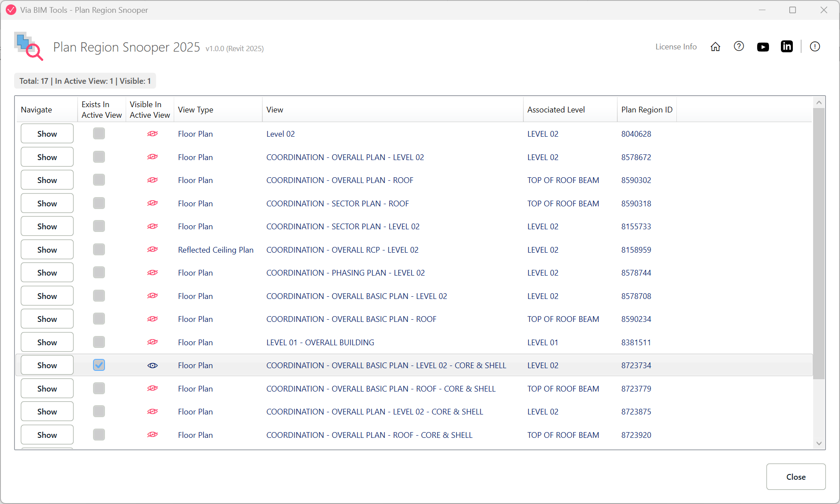840x504 pixels.
Task: Click the vertical scrollbar thumb
Action: tap(819, 243)
